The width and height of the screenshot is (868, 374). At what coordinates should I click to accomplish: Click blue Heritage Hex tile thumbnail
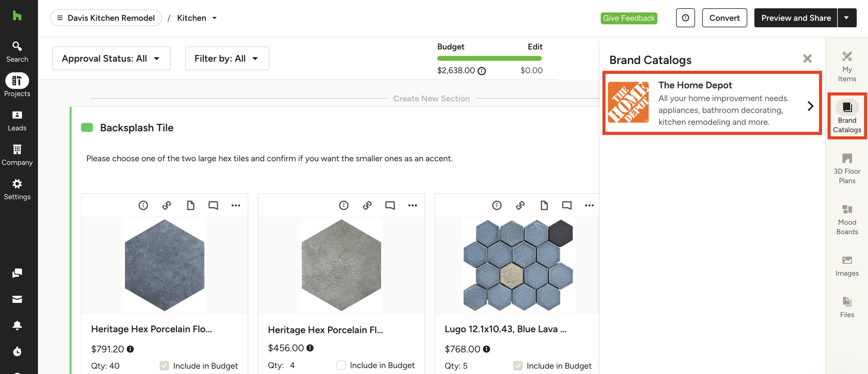point(164,265)
